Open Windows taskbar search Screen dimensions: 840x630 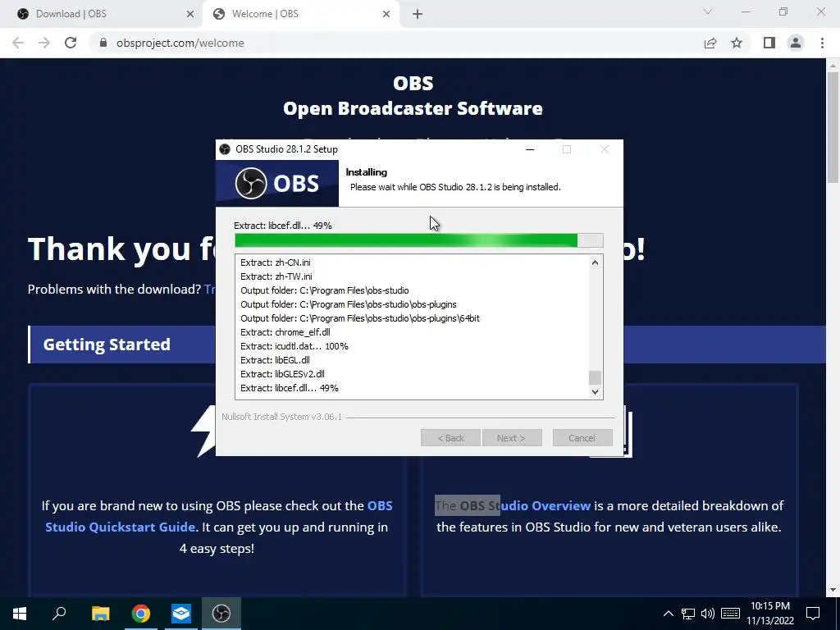[x=59, y=614]
